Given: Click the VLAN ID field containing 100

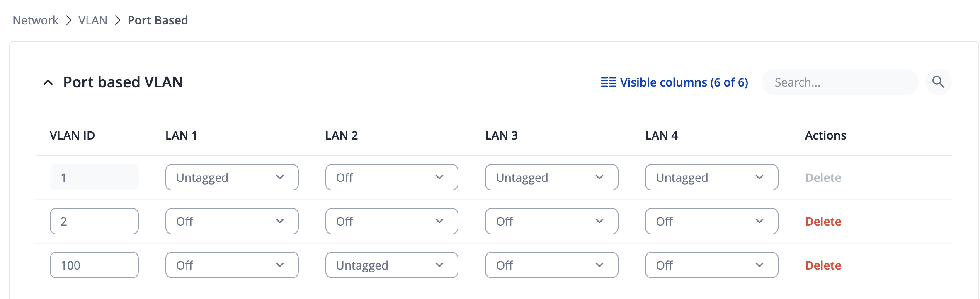Looking at the screenshot, I should [x=94, y=265].
